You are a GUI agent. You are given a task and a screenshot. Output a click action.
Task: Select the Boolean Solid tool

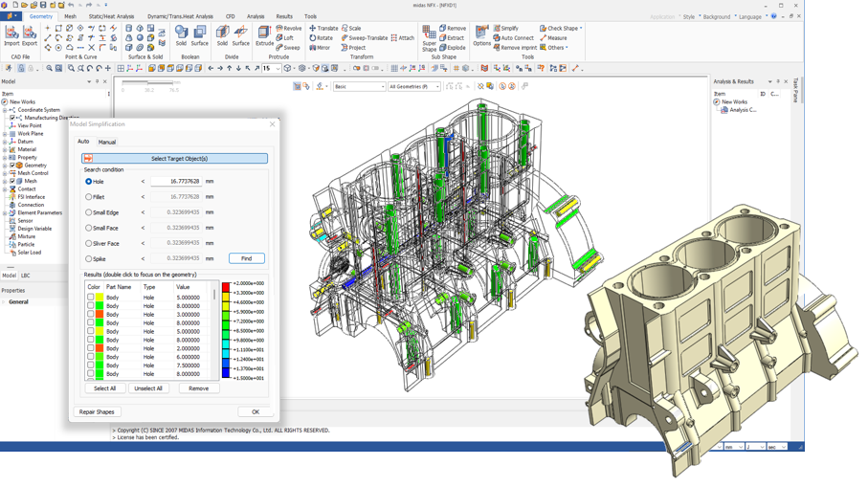click(x=181, y=35)
